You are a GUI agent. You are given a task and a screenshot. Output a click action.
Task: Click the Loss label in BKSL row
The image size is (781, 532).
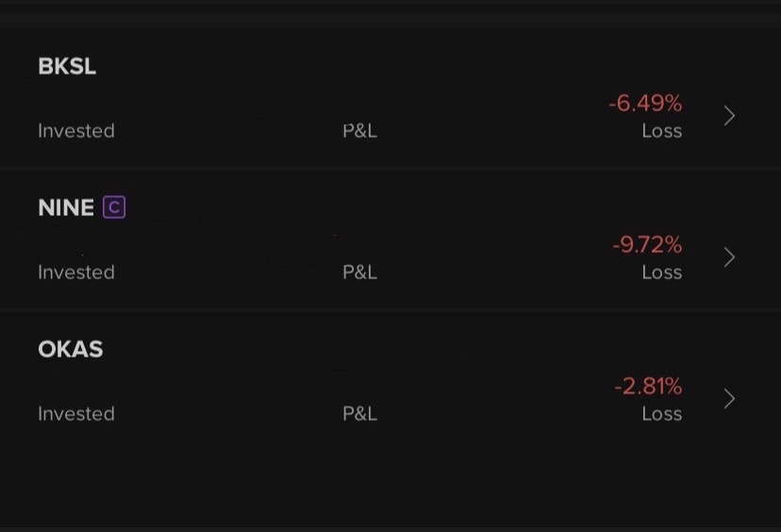point(661,131)
